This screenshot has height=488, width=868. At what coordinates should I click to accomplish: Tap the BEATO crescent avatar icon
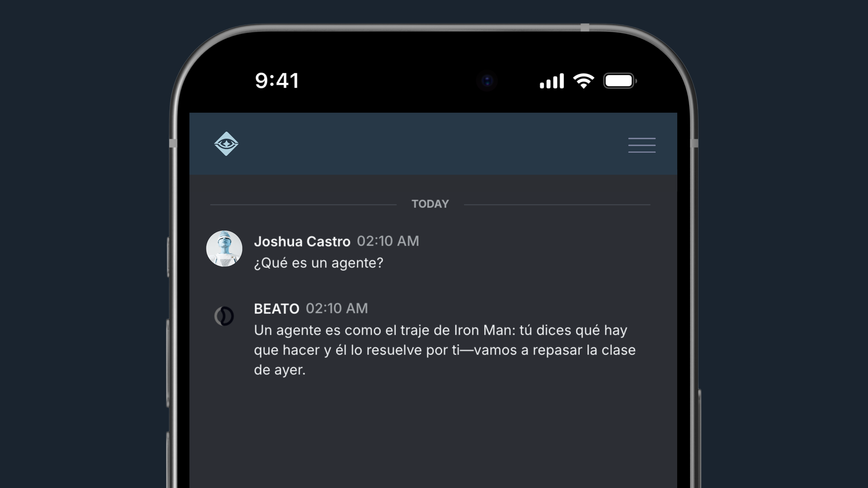click(x=224, y=316)
